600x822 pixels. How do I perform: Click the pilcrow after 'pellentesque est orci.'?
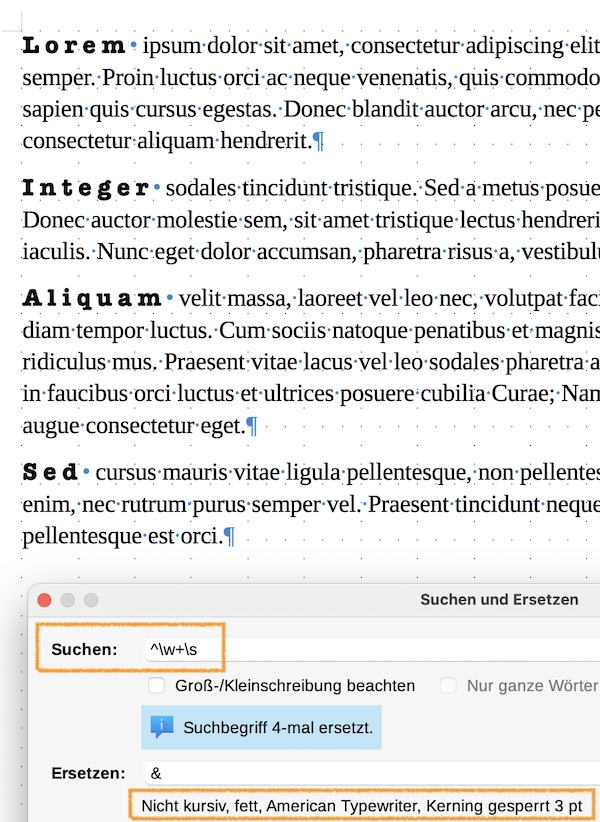tap(230, 537)
